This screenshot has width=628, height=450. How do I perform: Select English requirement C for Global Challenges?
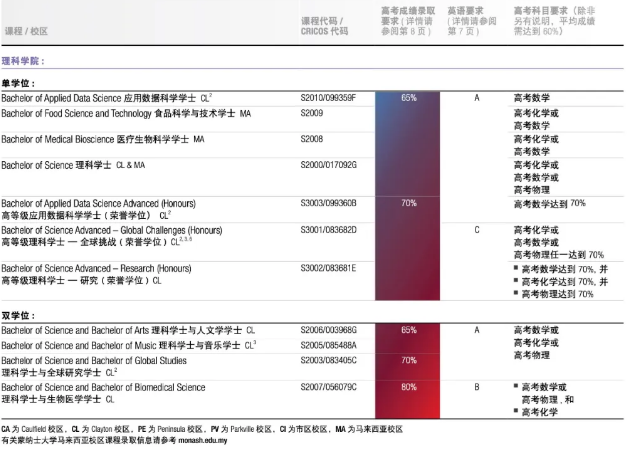477,230
